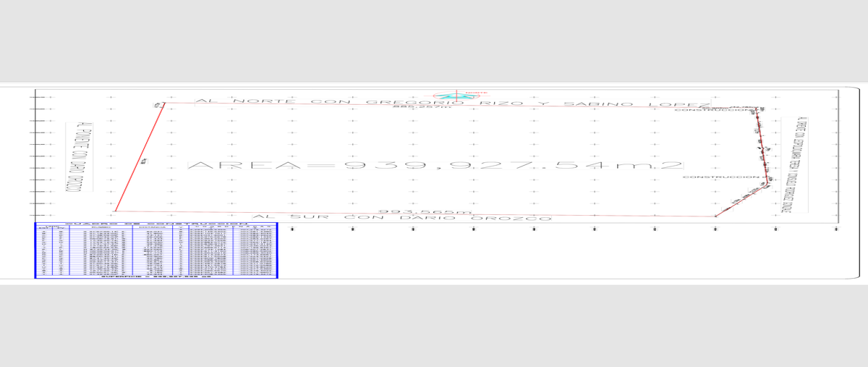Click the DISTANCIA column in the construction table
The width and height of the screenshot is (868, 367).
coord(153,250)
